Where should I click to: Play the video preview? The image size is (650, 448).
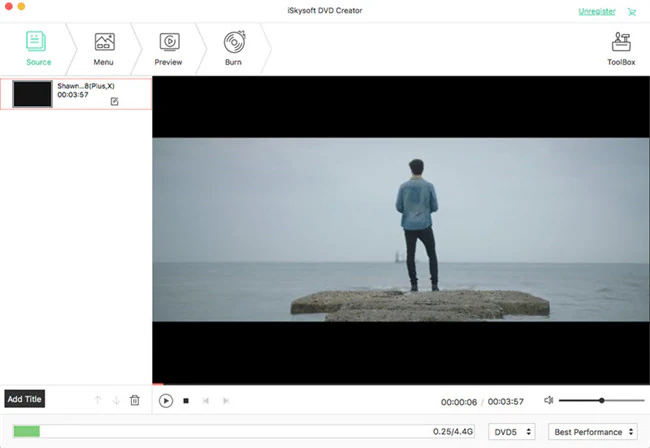coord(166,401)
